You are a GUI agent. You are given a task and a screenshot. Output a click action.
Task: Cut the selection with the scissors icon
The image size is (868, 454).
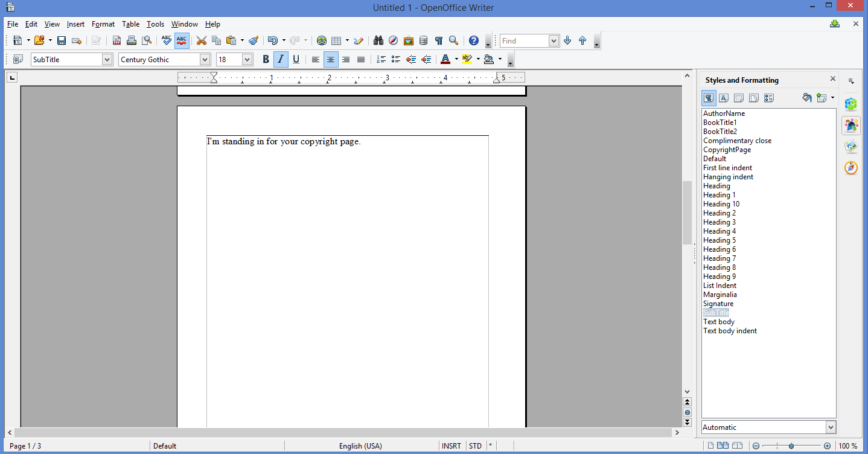pos(202,40)
